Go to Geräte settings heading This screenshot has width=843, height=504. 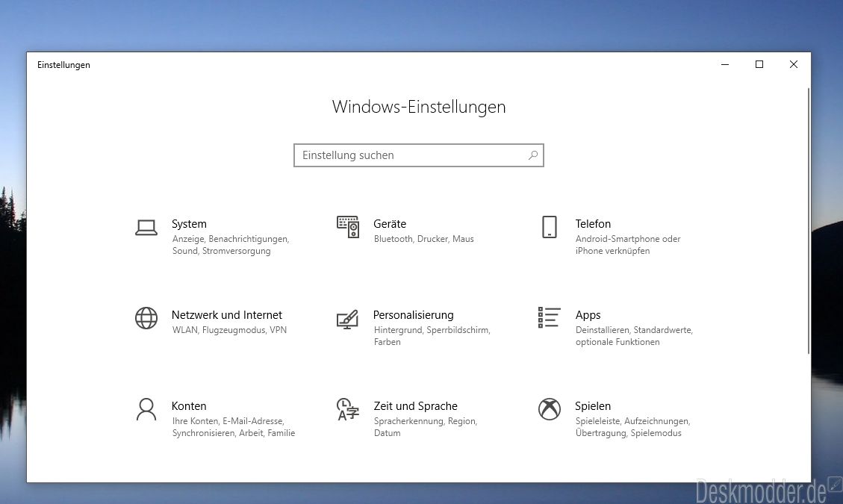tap(390, 224)
